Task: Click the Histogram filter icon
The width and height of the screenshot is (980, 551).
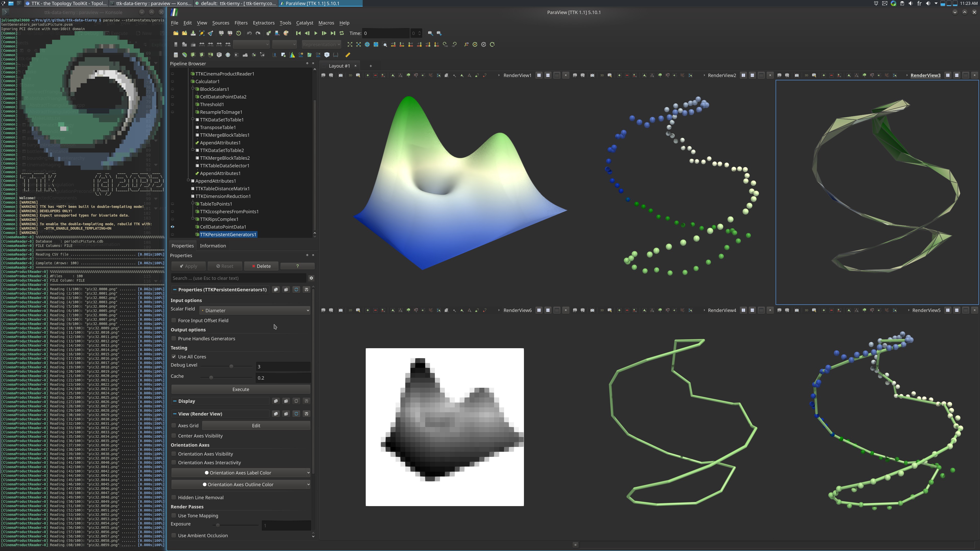Action: [x=292, y=55]
